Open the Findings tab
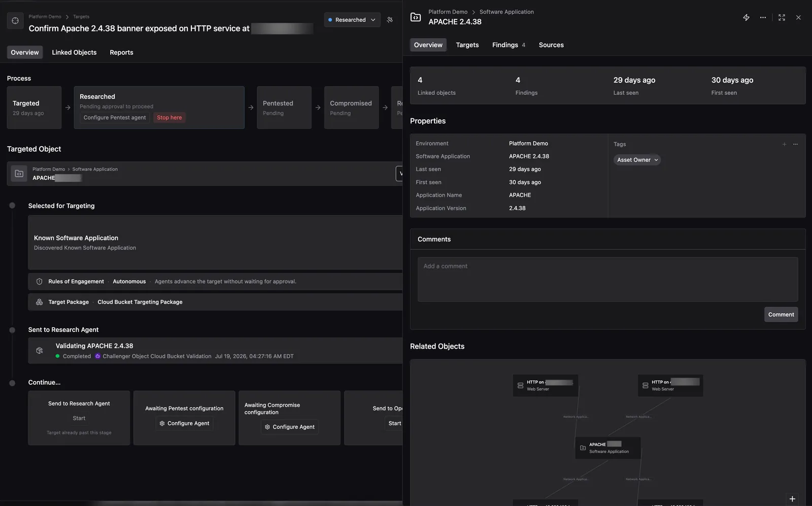The width and height of the screenshot is (812, 506). [x=509, y=45]
